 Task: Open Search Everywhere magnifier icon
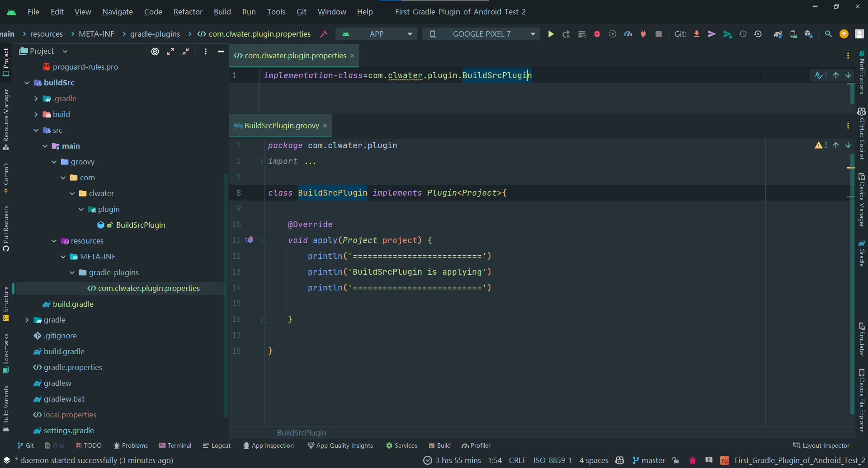click(828, 34)
